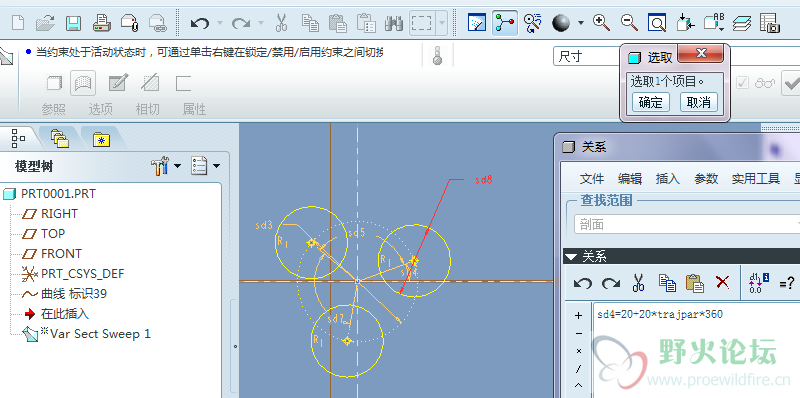Open model tree Settings dropdown
800x398 pixels.
coord(205,166)
